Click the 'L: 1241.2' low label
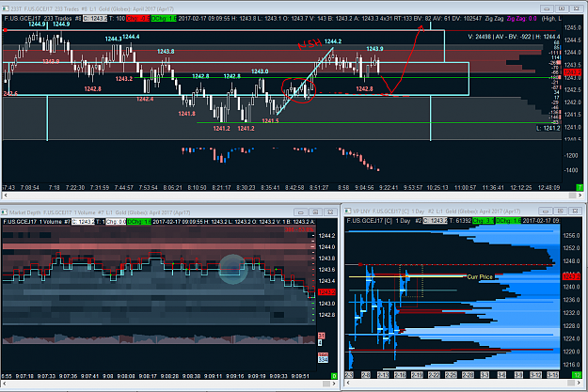588x392 pixels. (x=548, y=128)
